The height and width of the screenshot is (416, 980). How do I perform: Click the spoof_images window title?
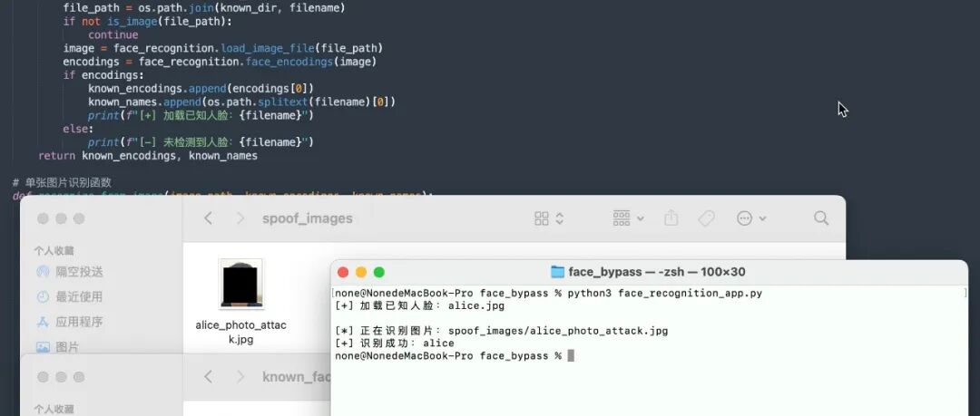308,218
